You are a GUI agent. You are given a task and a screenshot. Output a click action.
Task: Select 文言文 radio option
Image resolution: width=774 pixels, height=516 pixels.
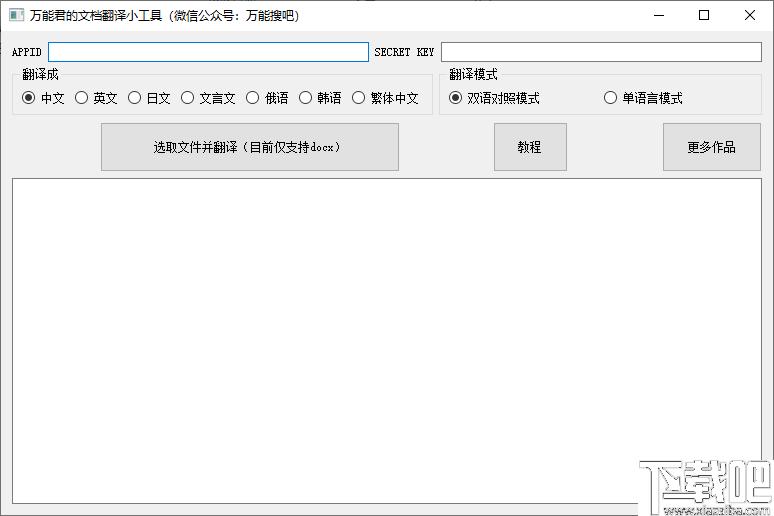click(x=208, y=98)
